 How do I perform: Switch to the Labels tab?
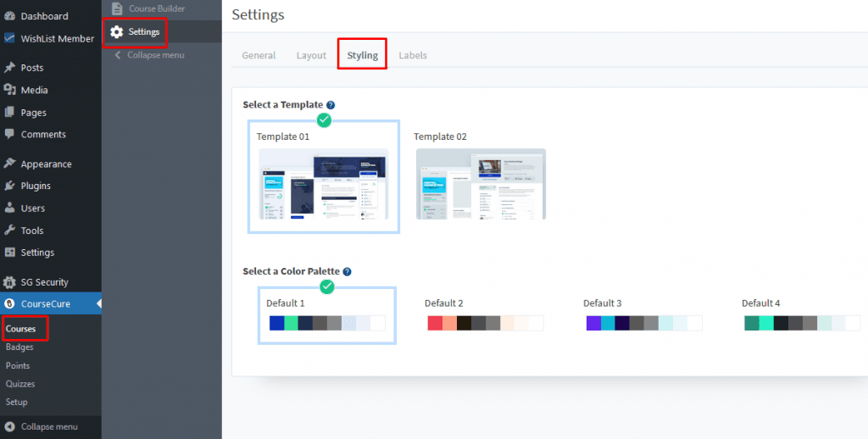[x=413, y=55]
